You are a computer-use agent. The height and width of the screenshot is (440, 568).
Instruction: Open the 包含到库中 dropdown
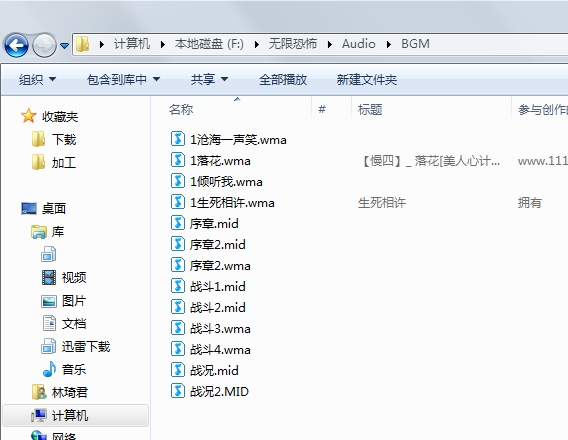click(123, 79)
